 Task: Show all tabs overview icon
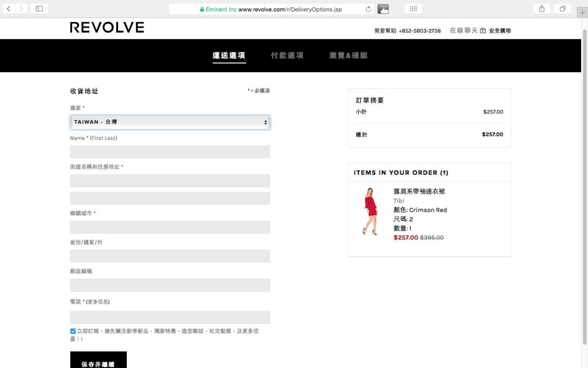(563, 9)
